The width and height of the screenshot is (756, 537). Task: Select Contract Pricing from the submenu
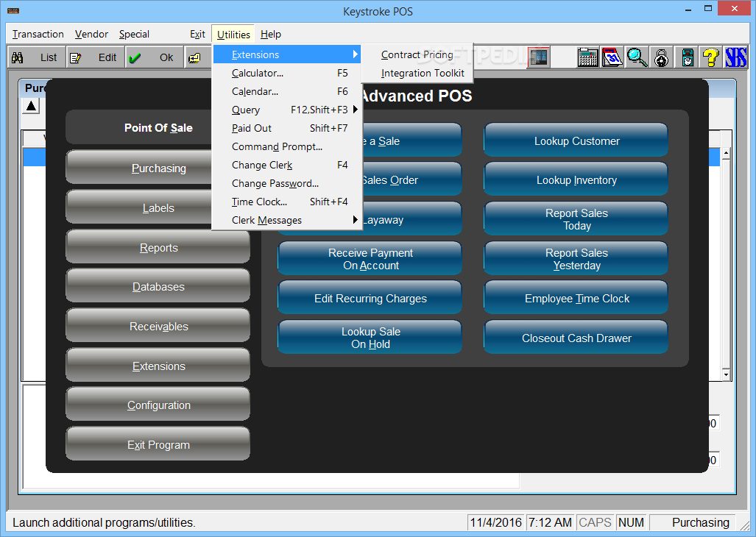tap(417, 54)
